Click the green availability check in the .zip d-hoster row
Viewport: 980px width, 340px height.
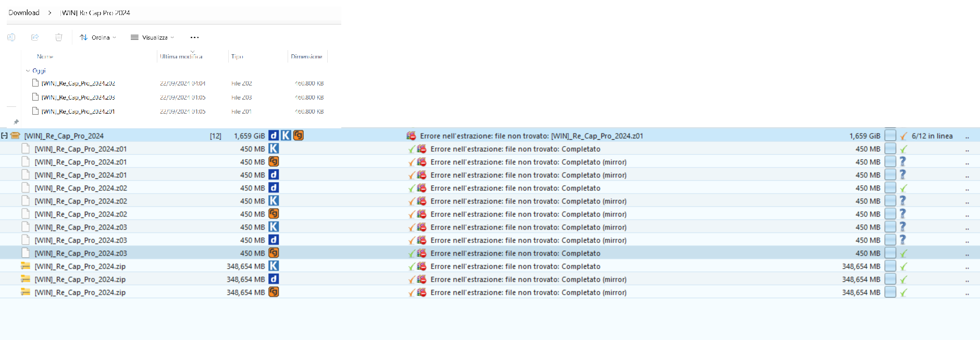(903, 280)
